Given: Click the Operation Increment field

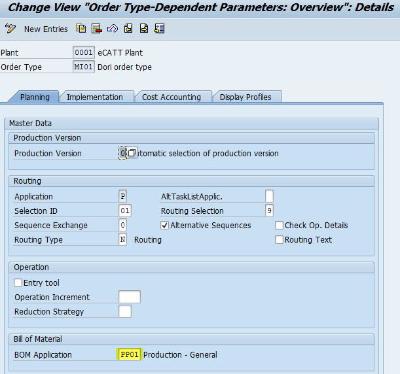Looking at the screenshot, I should pos(130,297).
